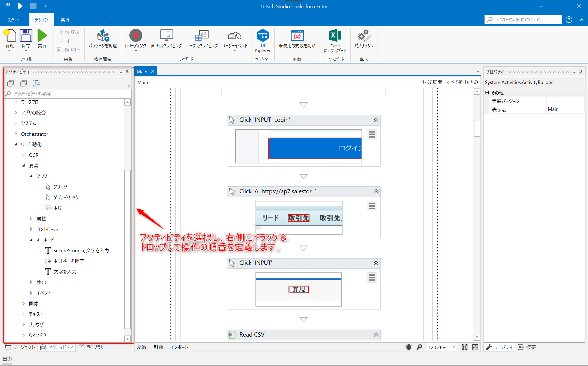This screenshot has height=366, width=588.
Task: Collapse the ribbon with the up chevron
Action: click(582, 20)
